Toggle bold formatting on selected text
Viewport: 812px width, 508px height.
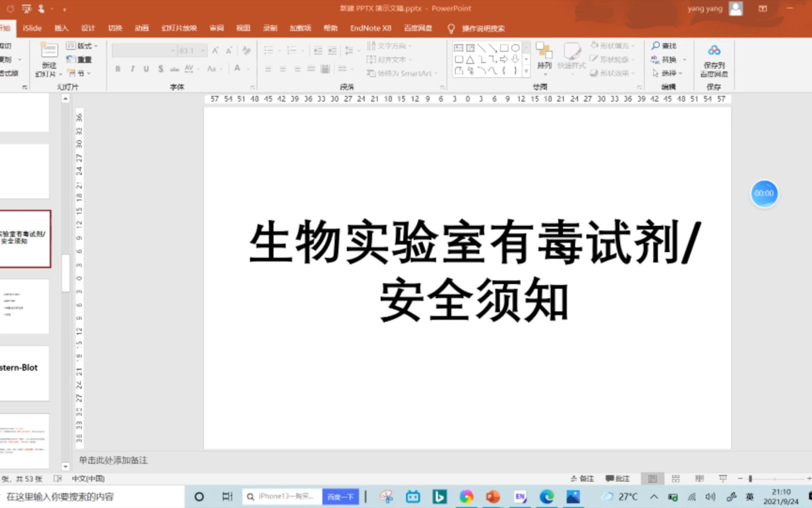tap(117, 69)
